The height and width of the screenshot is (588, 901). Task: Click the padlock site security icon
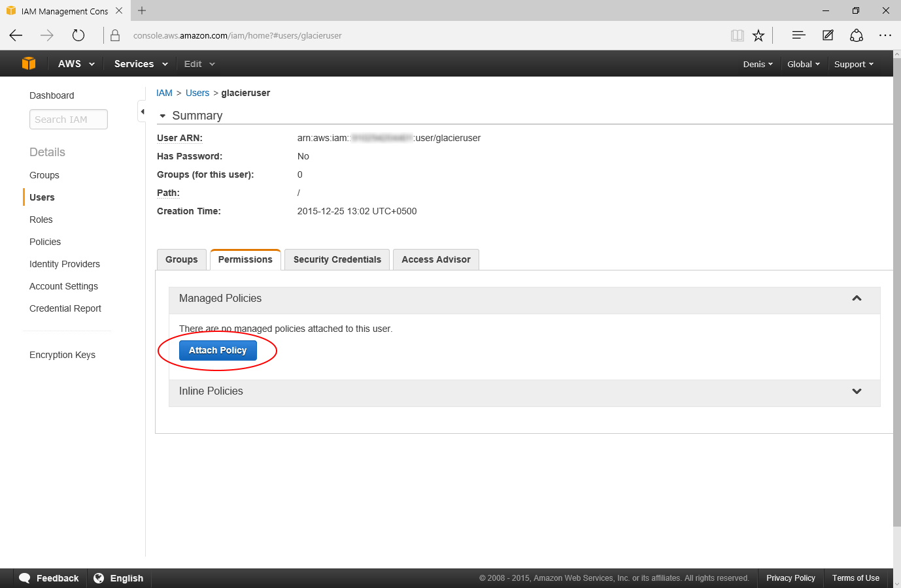pos(115,35)
